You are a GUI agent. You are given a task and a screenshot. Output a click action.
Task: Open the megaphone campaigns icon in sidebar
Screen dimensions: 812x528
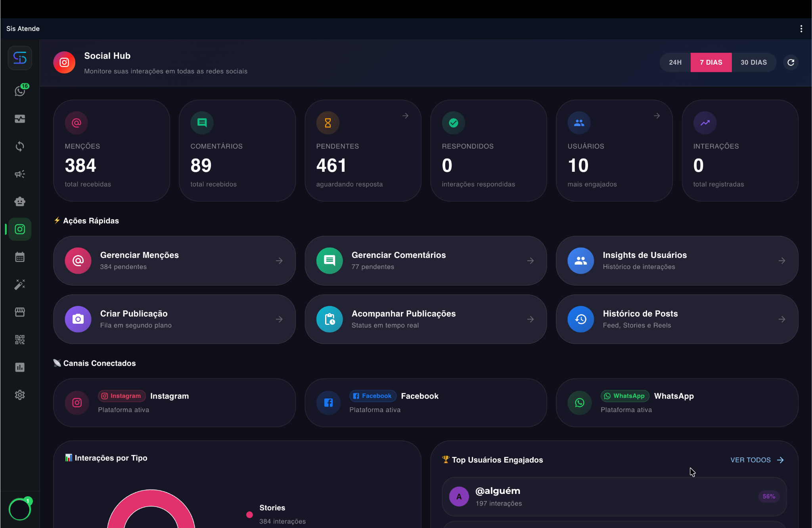tap(20, 174)
